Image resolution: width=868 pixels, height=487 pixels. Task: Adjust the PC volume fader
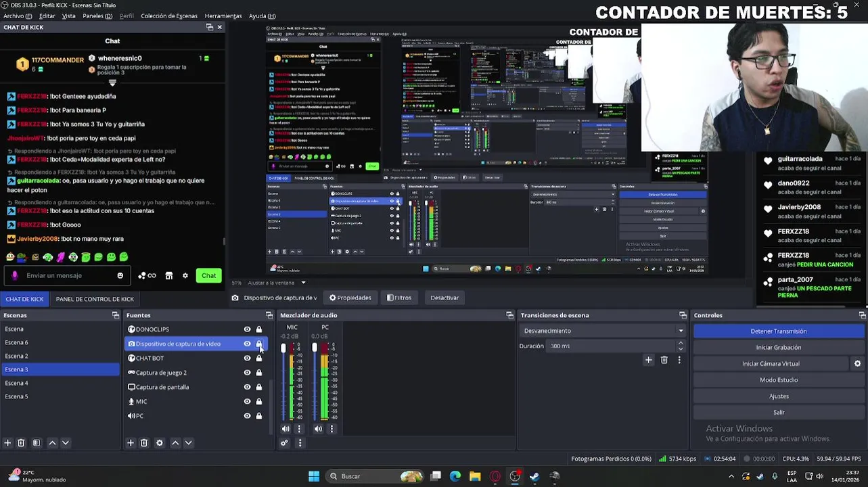[315, 348]
